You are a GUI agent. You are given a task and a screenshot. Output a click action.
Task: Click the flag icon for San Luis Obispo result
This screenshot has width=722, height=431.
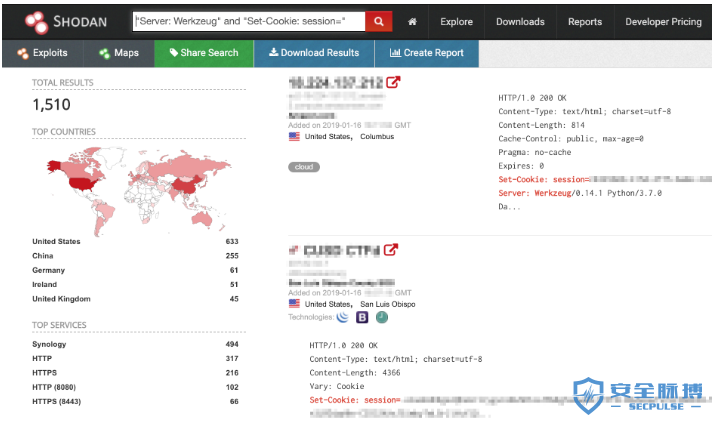[294, 303]
